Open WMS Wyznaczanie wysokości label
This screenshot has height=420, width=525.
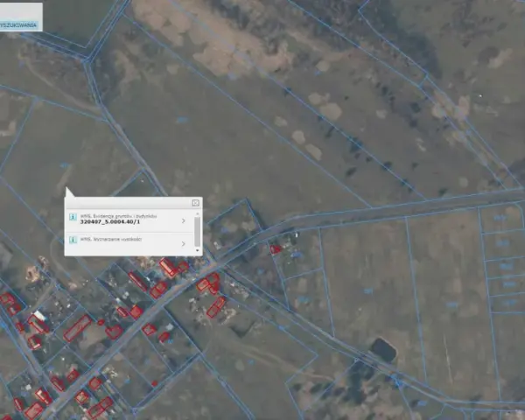[111, 239]
